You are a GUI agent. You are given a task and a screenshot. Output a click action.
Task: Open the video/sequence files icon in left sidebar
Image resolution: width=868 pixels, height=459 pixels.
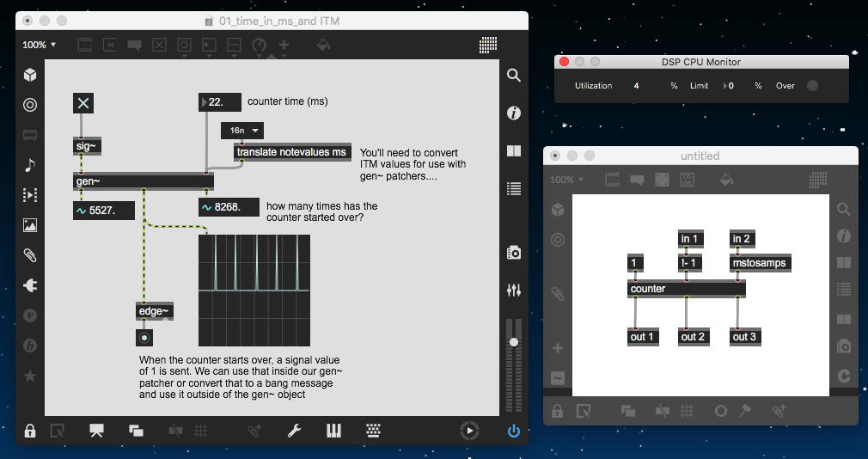tap(30, 195)
